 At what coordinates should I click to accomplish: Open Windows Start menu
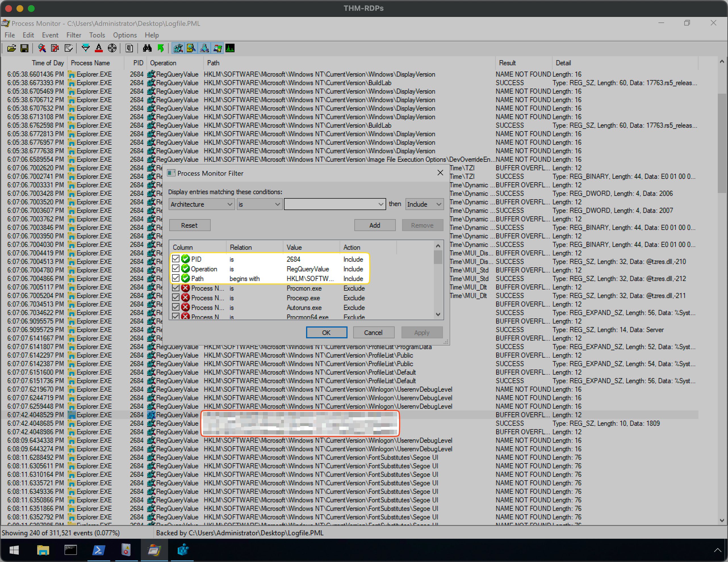click(14, 550)
